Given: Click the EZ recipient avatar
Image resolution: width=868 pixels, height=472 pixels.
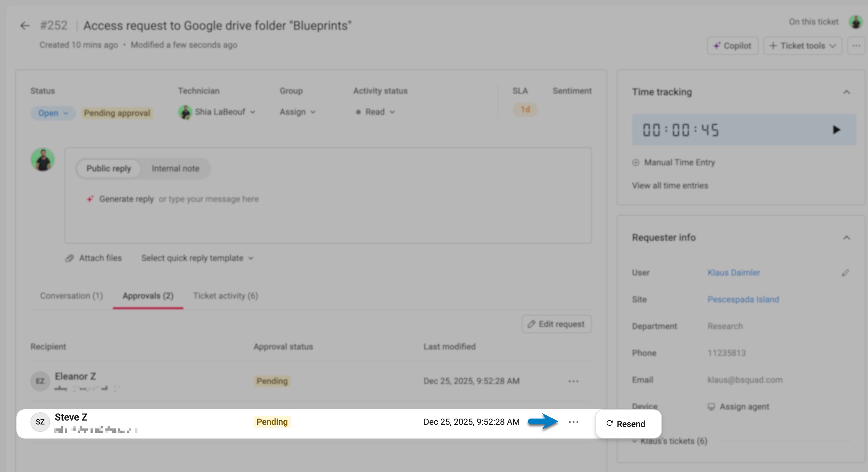Looking at the screenshot, I should click(x=40, y=382).
